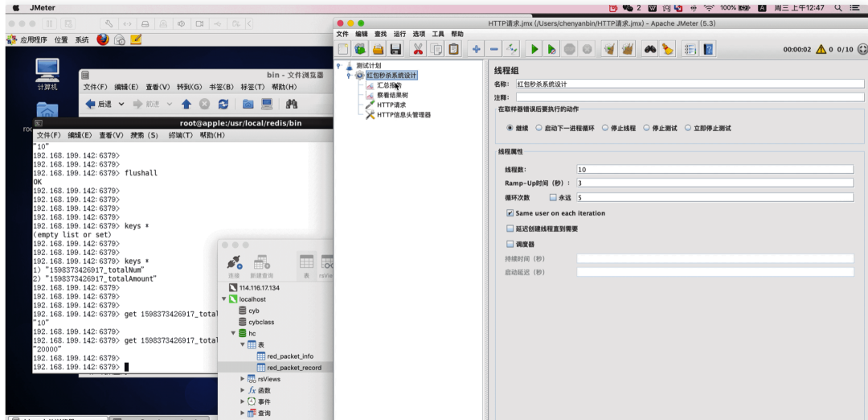Open the File menu in JMeter

(x=342, y=34)
